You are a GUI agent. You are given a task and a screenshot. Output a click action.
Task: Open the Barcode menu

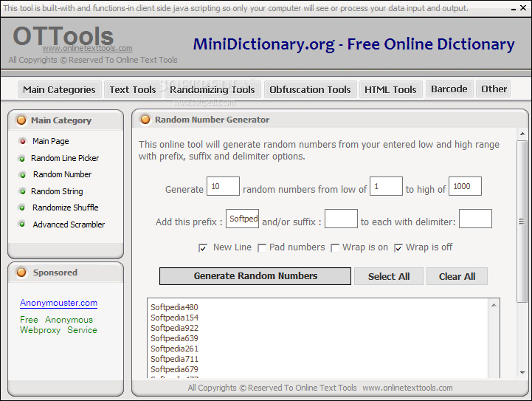tap(449, 89)
